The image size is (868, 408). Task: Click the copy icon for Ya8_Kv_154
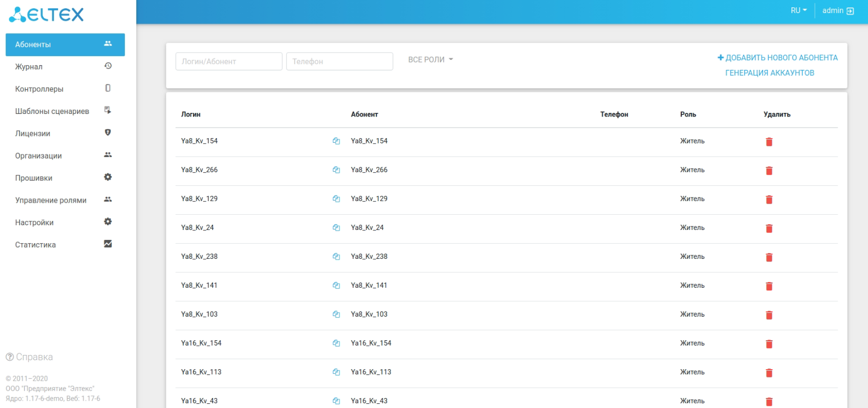coord(336,141)
